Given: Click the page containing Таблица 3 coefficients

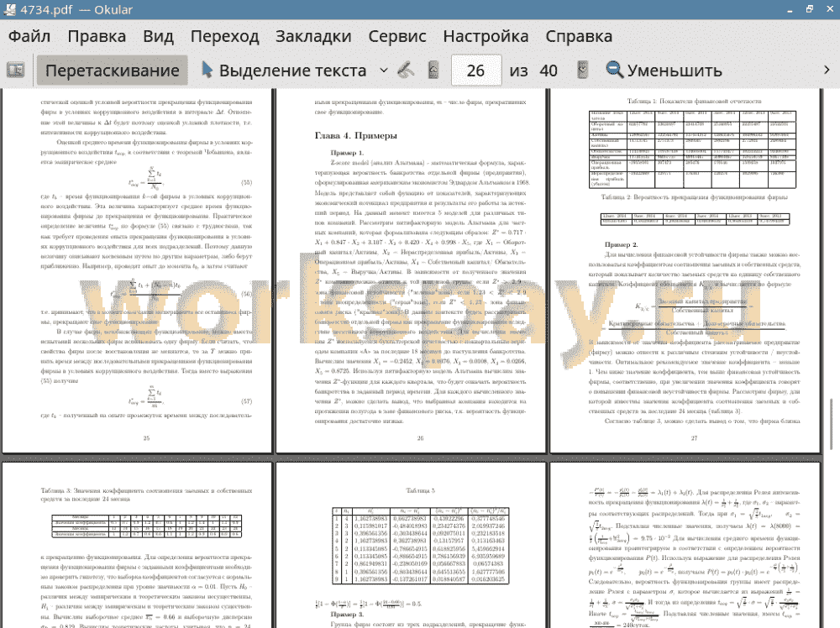Looking at the screenshot, I should (137, 545).
